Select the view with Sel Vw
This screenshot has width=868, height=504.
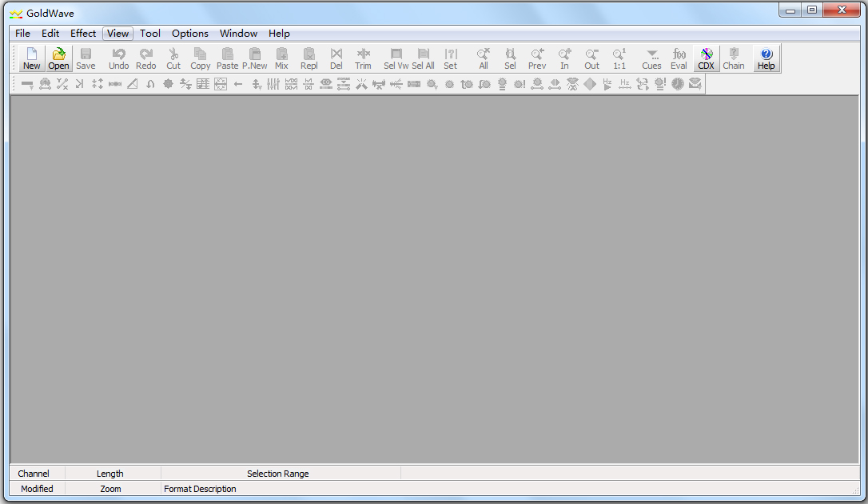(396, 58)
